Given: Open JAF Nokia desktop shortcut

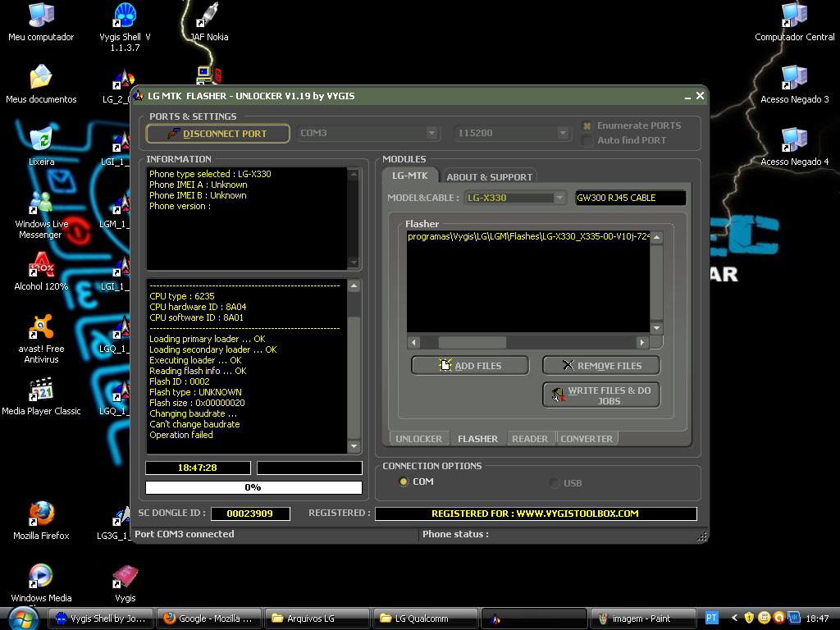Looking at the screenshot, I should point(209,21).
